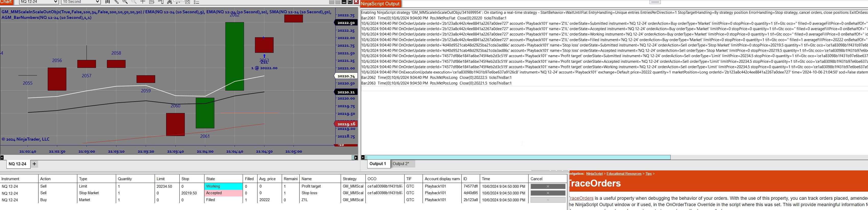Open the Indicators icon in chart toolbar

click(x=169, y=2)
